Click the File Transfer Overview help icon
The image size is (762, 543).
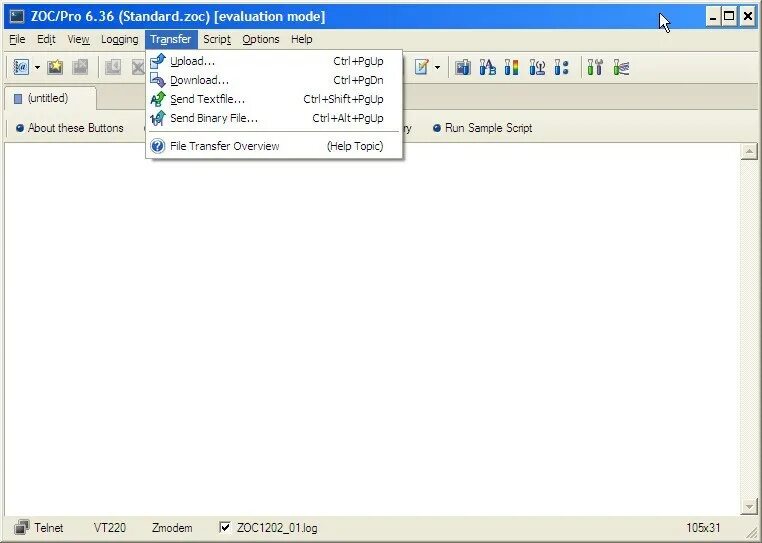pyautogui.click(x=158, y=146)
